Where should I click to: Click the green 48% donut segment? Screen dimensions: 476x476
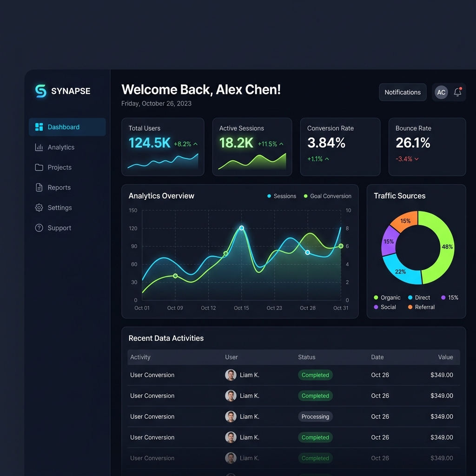[x=447, y=246]
